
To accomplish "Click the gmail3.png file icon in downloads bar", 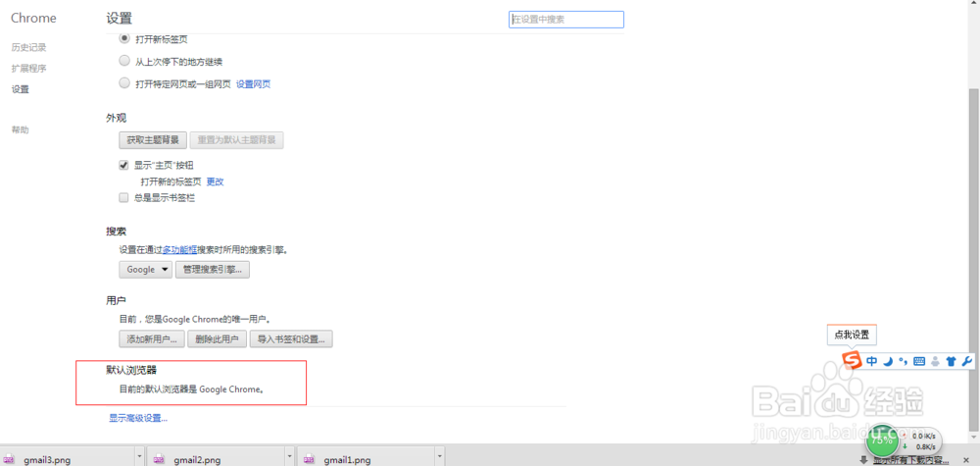I will 11,459.
